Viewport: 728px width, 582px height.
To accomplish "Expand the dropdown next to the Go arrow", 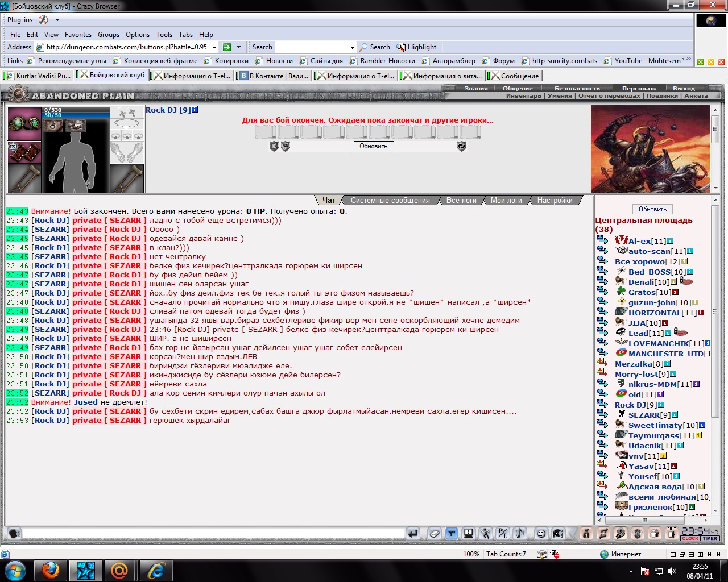I will (x=238, y=47).
